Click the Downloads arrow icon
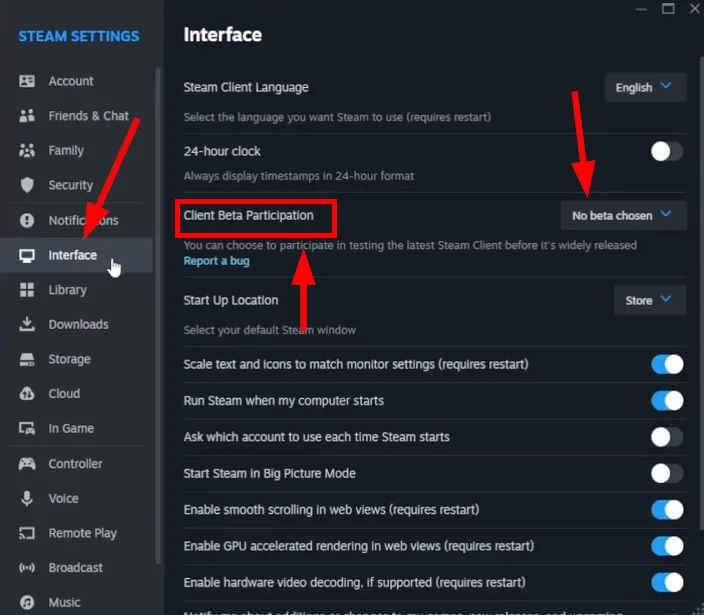 click(x=27, y=324)
